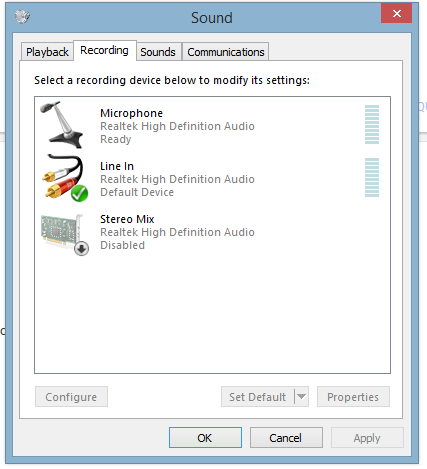427x469 pixels.
Task: Click the Microphone level meter
Action: click(x=372, y=124)
